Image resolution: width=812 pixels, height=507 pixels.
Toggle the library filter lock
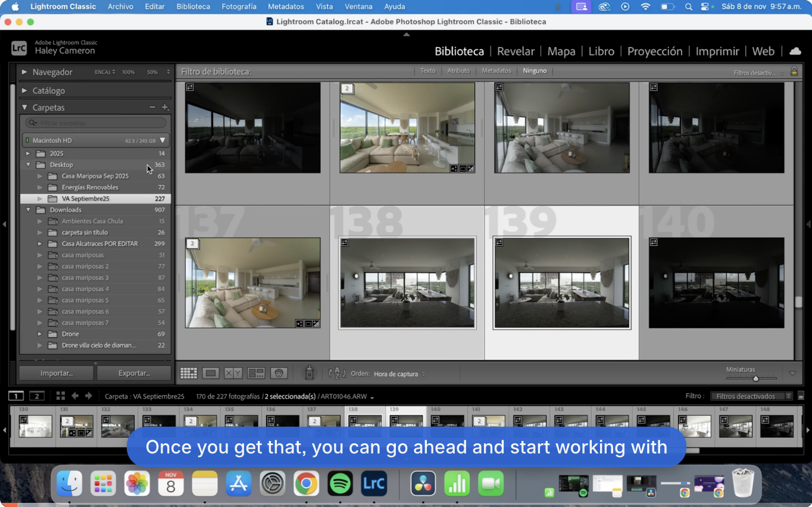click(794, 71)
